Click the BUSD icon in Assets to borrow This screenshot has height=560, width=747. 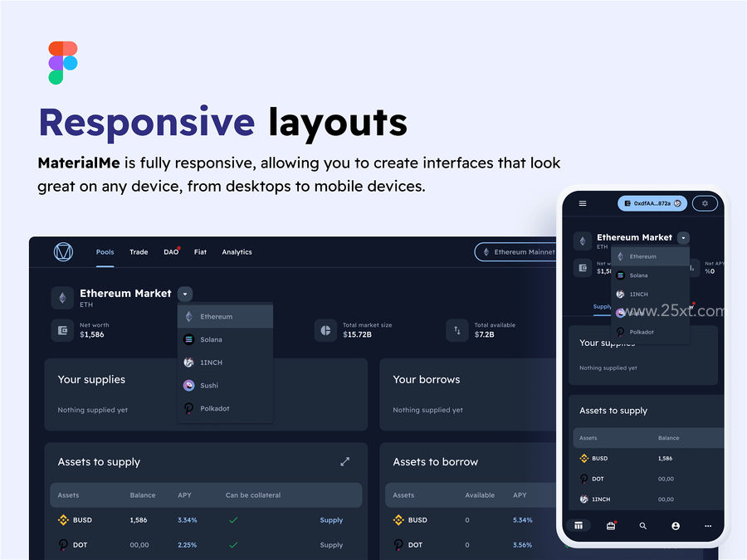click(398, 520)
